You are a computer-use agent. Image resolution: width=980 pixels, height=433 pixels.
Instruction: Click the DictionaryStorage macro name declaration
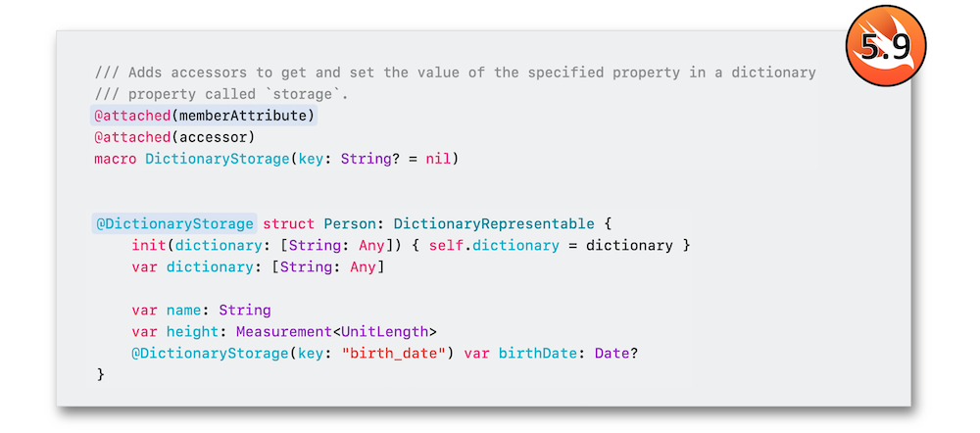[x=217, y=159]
